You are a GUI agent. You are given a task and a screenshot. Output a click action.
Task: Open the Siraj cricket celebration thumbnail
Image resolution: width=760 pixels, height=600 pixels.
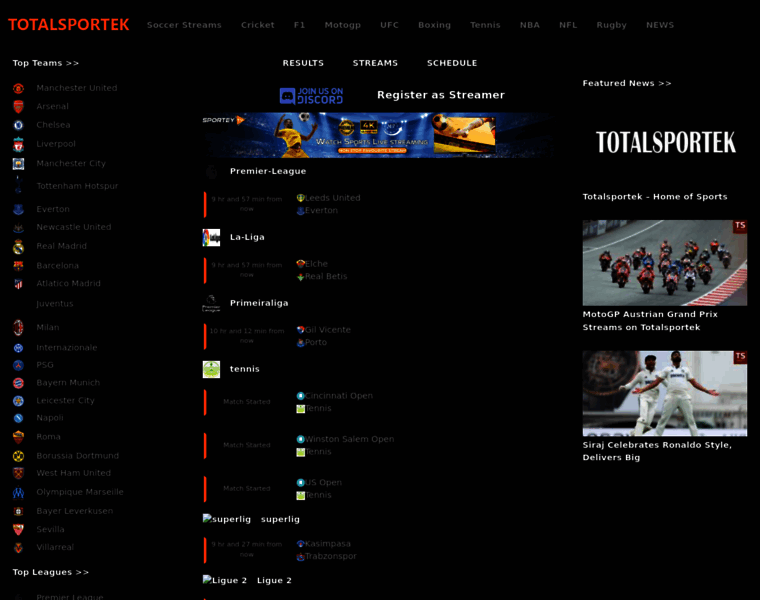[x=665, y=394]
